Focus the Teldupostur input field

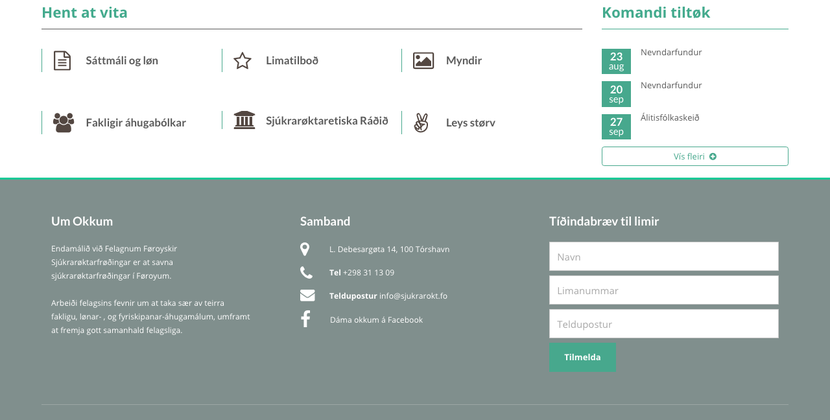pos(663,324)
